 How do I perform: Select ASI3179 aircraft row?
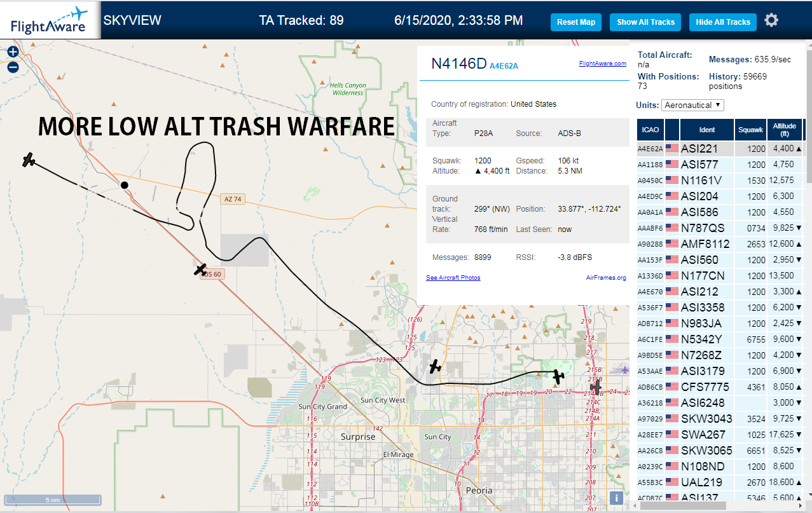click(720, 371)
